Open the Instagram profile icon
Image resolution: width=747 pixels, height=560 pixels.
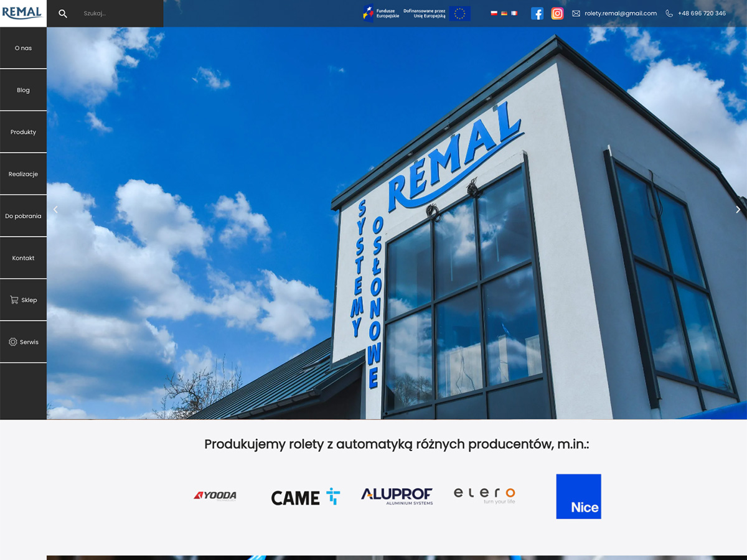[557, 13]
